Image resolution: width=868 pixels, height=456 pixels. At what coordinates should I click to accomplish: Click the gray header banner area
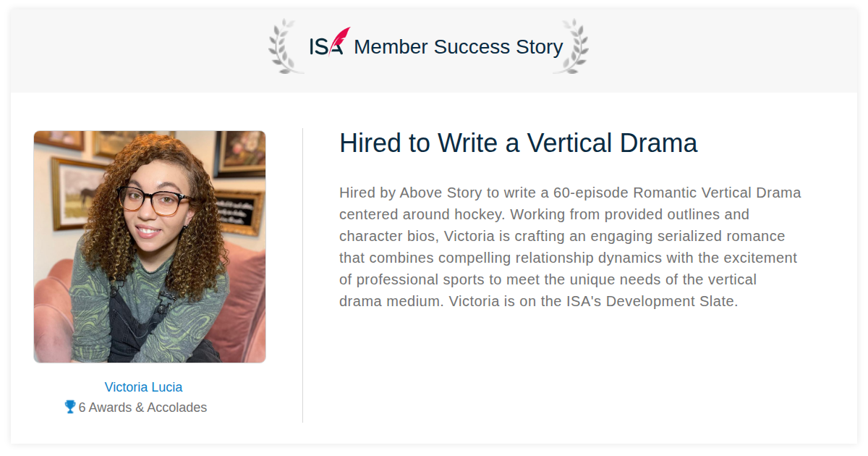[434, 51]
